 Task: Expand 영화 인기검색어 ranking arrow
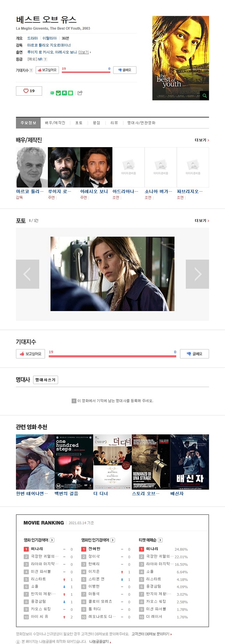(x=52, y=540)
